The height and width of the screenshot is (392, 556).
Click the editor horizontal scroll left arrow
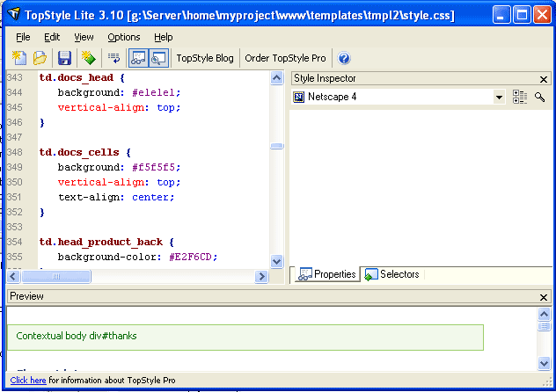coord(13,276)
